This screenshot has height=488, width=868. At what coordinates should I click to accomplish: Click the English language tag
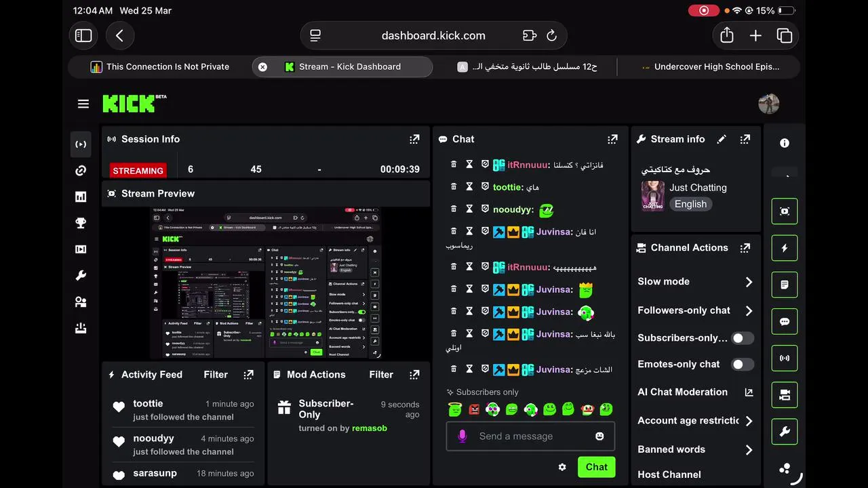tap(690, 204)
